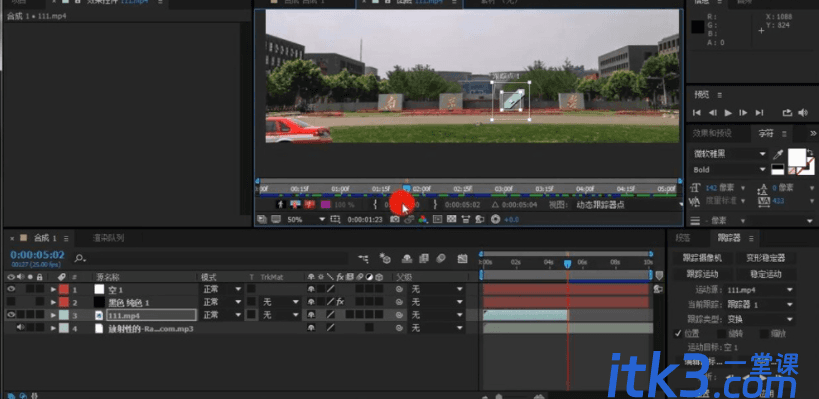Click the 跟踪运动 button
Viewport: 819px width, 399px height.
coord(703,274)
